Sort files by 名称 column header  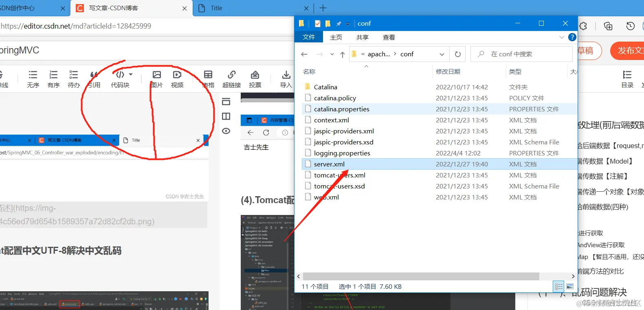tap(309, 71)
